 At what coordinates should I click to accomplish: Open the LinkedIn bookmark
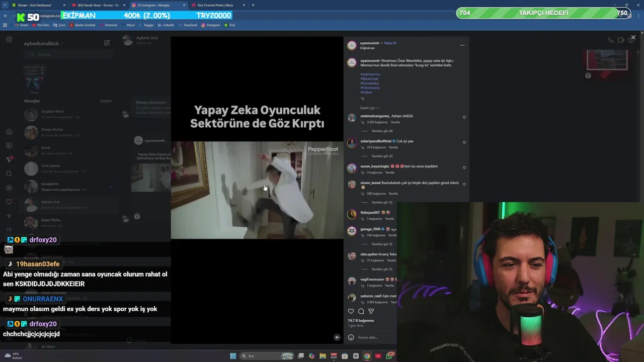(166, 25)
